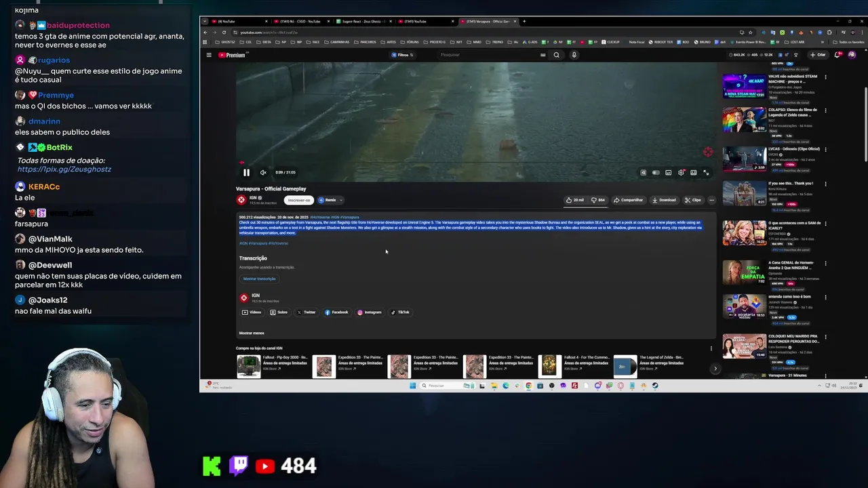Download the video
This screenshot has height=488, width=868.
tap(664, 200)
